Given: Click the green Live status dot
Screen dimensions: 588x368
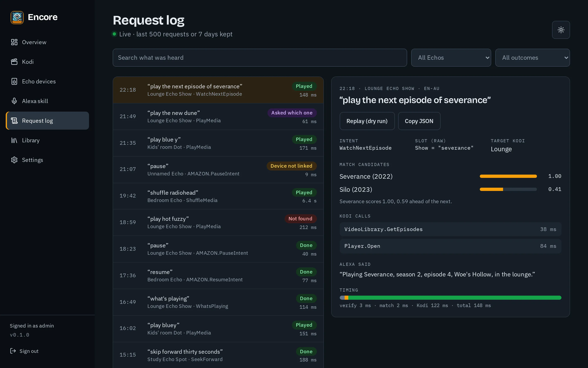Looking at the screenshot, I should (x=114, y=34).
